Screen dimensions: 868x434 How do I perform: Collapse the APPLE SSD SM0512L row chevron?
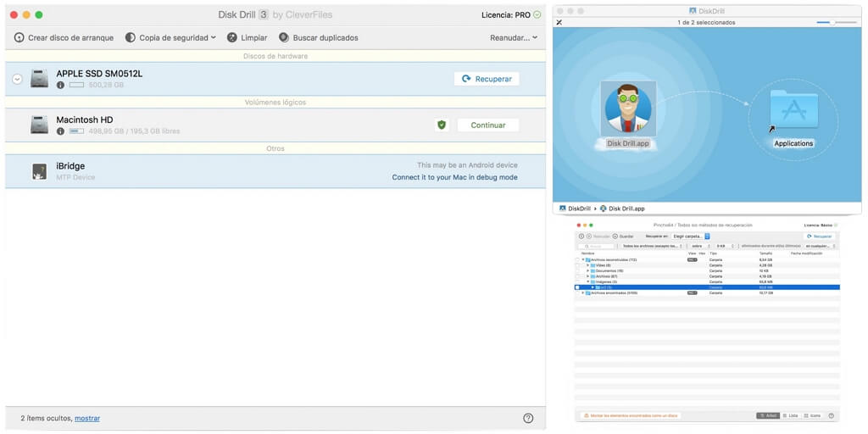(17, 79)
